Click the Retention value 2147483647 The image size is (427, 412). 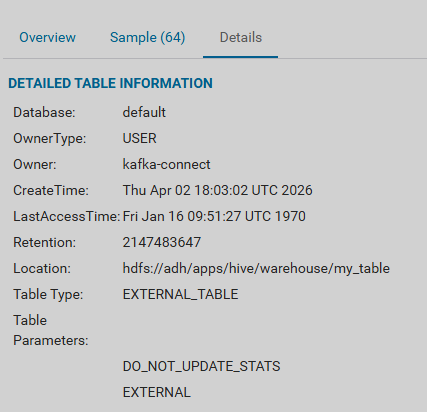click(x=162, y=242)
